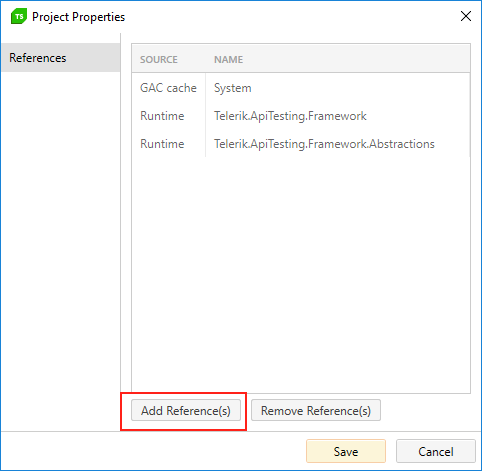Click the Remove Reference(s) button

(316, 410)
